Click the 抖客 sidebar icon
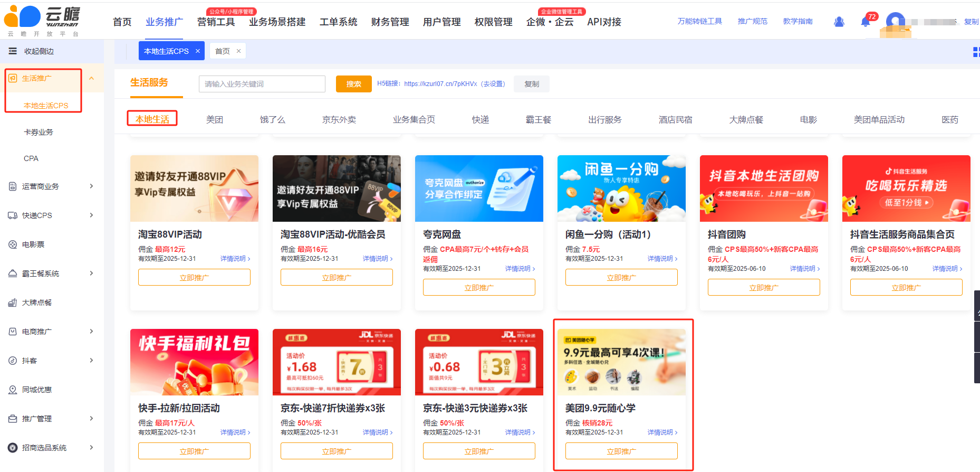Screen dimensions: 980x472 tap(13, 361)
